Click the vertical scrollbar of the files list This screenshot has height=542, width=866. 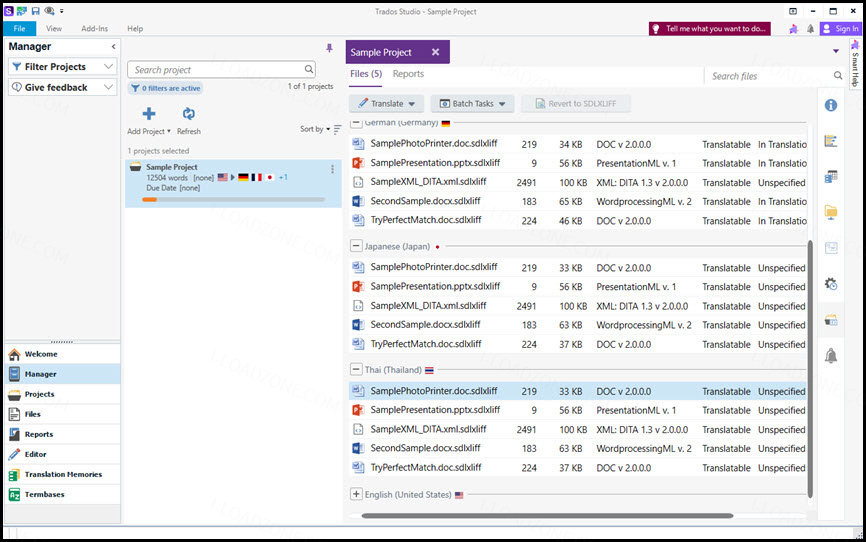810,369
